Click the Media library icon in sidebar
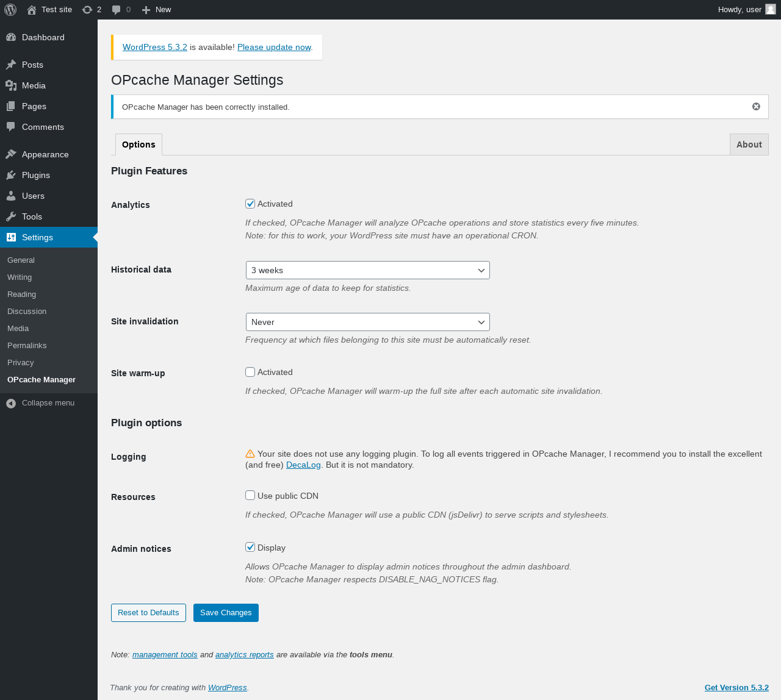Image resolution: width=781 pixels, height=700 pixels. (11, 85)
